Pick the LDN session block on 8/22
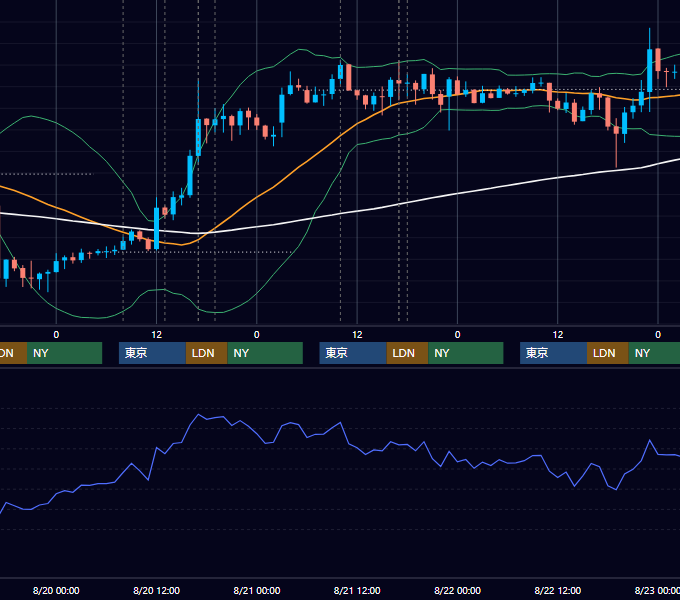This screenshot has width=680, height=600. tap(608, 353)
